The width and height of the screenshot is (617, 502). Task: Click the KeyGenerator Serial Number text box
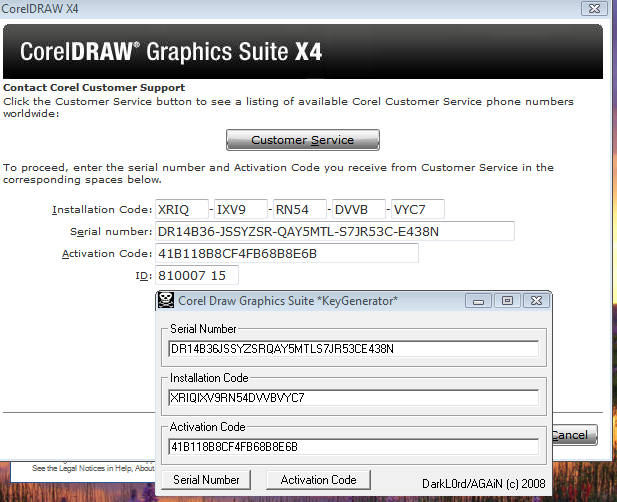(353, 349)
